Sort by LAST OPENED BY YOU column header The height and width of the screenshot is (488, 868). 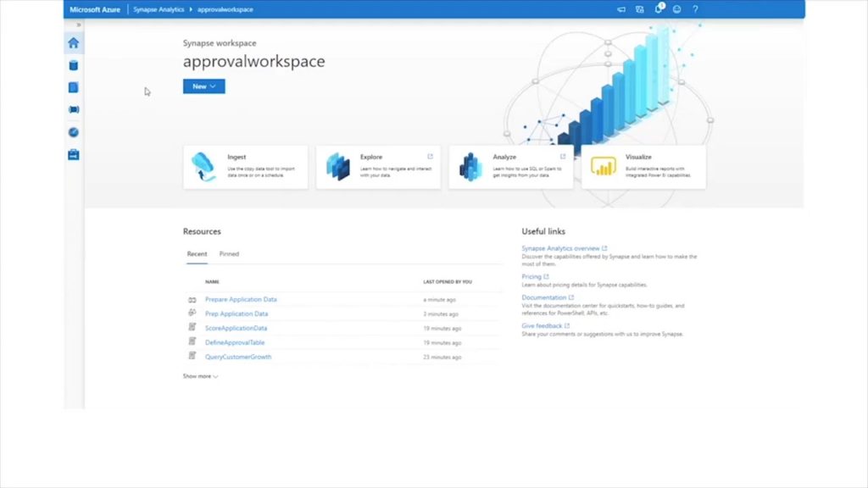point(448,281)
